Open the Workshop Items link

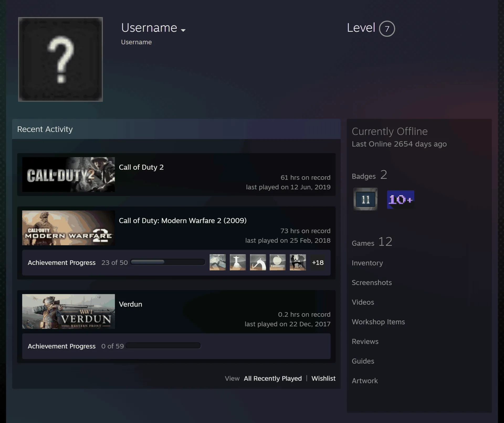pyautogui.click(x=378, y=322)
